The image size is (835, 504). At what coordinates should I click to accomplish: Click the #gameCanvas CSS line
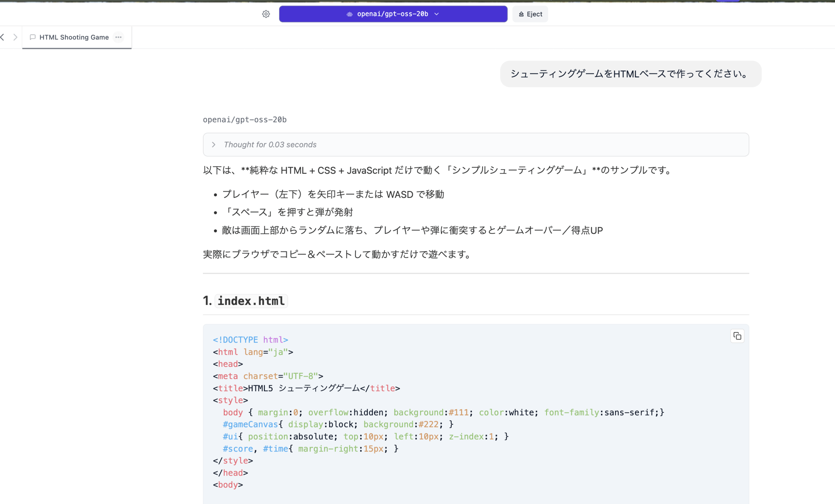coord(338,424)
